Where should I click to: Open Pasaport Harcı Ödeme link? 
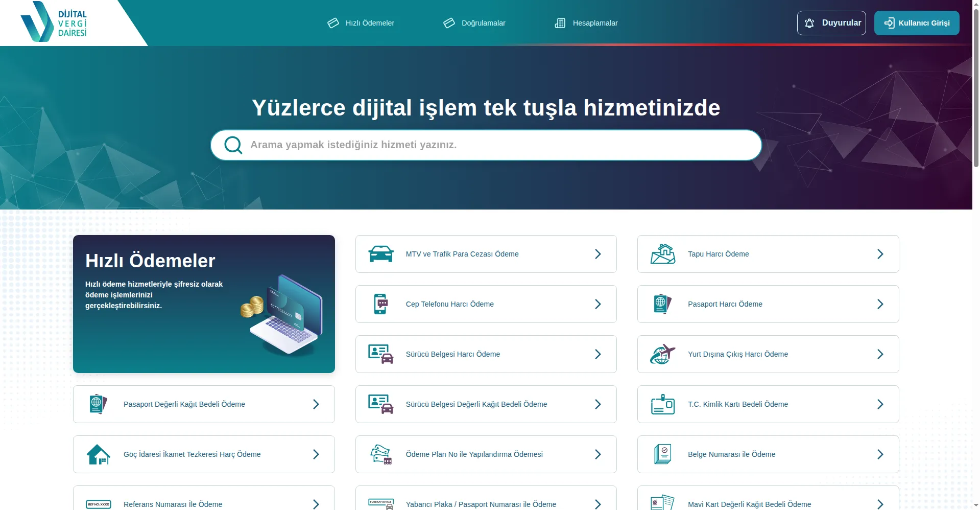[768, 304]
